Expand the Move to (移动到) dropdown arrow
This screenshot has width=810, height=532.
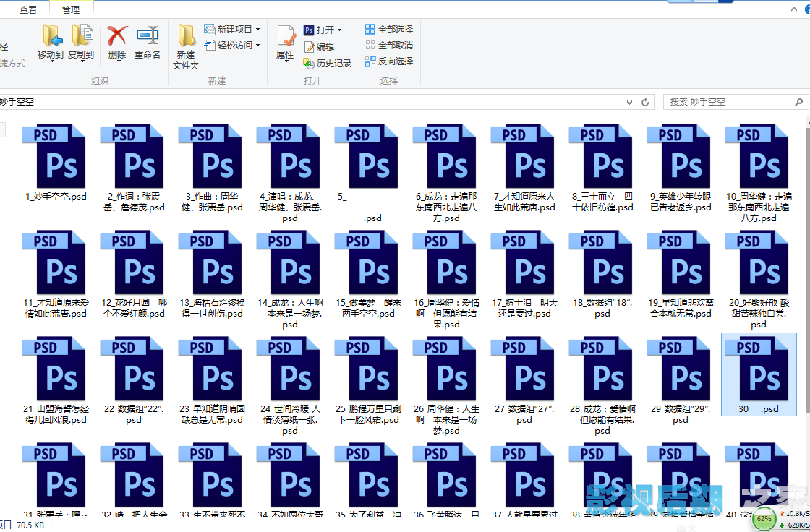(x=51, y=61)
